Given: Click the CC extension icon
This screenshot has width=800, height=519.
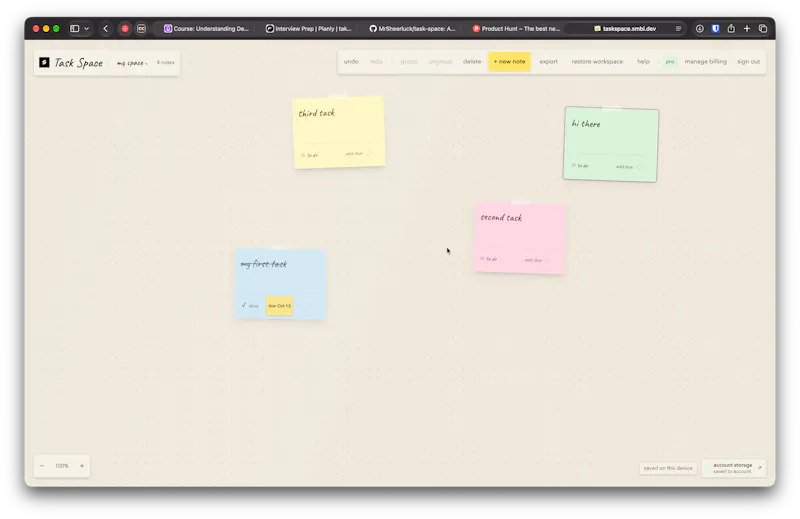Looking at the screenshot, I should (x=141, y=29).
